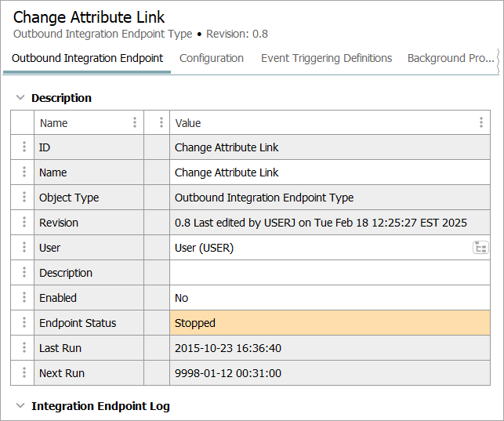Select the Outbound Integration Endpoint tab

pyautogui.click(x=87, y=58)
